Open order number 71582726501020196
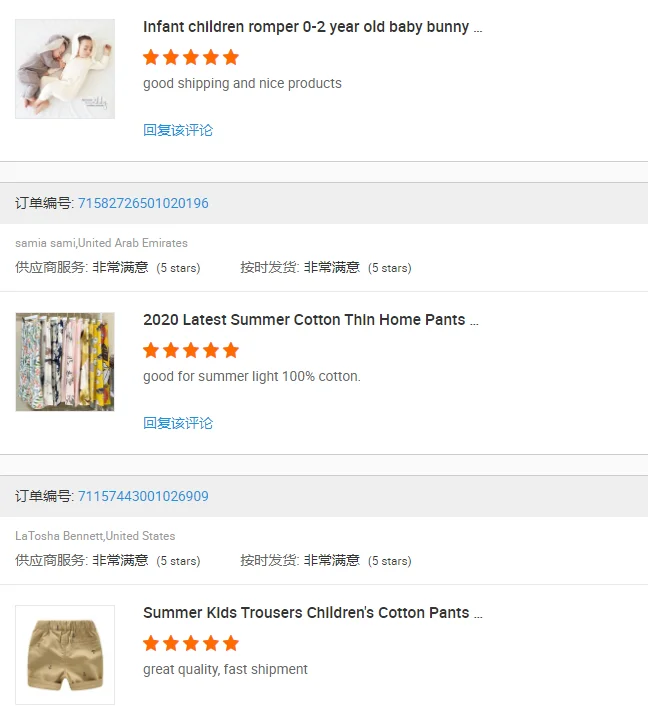Viewport: 648px width, 706px height. [x=143, y=203]
